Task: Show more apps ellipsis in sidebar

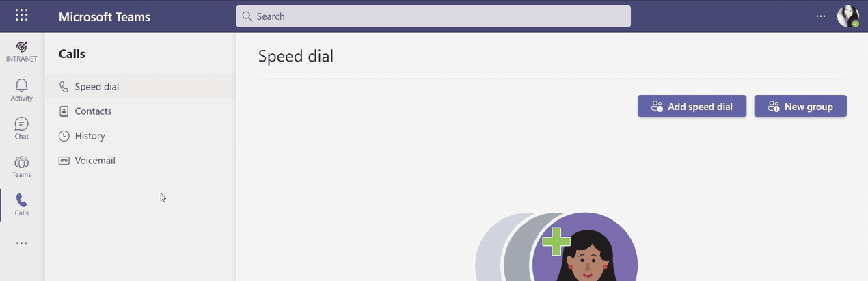Action: (22, 243)
